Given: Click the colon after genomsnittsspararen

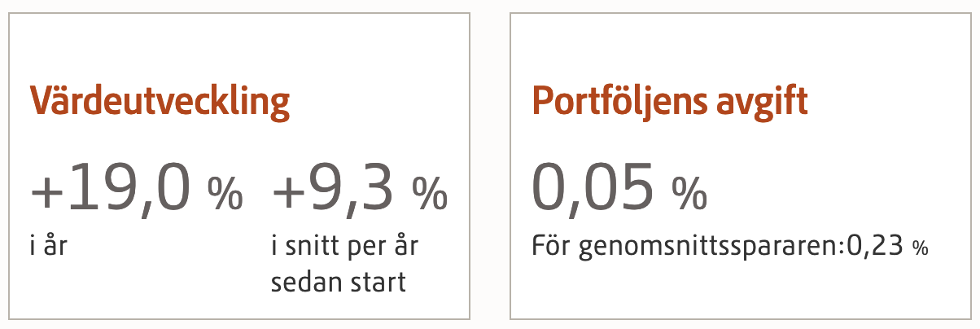Looking at the screenshot, I should click(844, 248).
